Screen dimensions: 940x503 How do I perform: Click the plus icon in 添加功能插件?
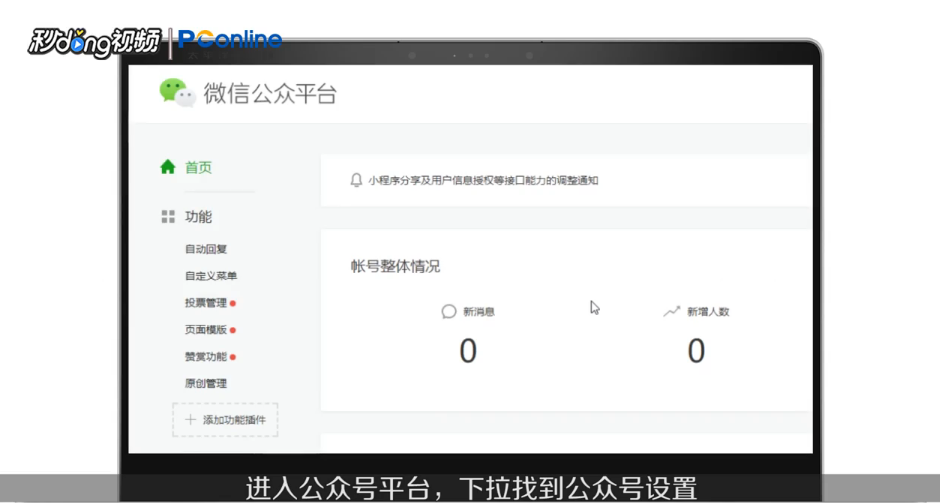[x=191, y=420]
